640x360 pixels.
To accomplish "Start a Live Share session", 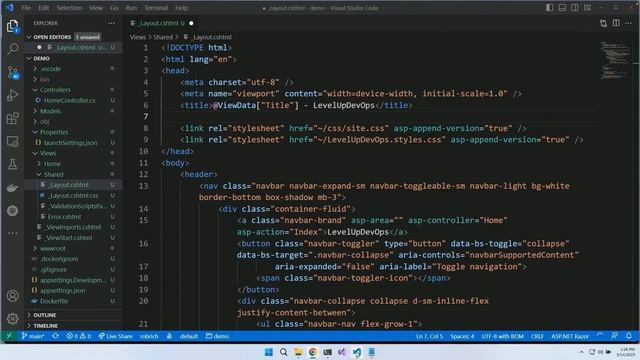I will [116, 336].
